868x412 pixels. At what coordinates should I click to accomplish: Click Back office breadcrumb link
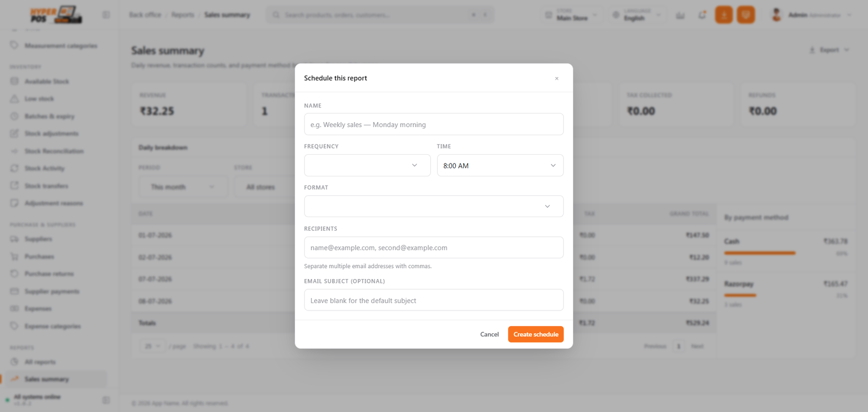[145, 15]
